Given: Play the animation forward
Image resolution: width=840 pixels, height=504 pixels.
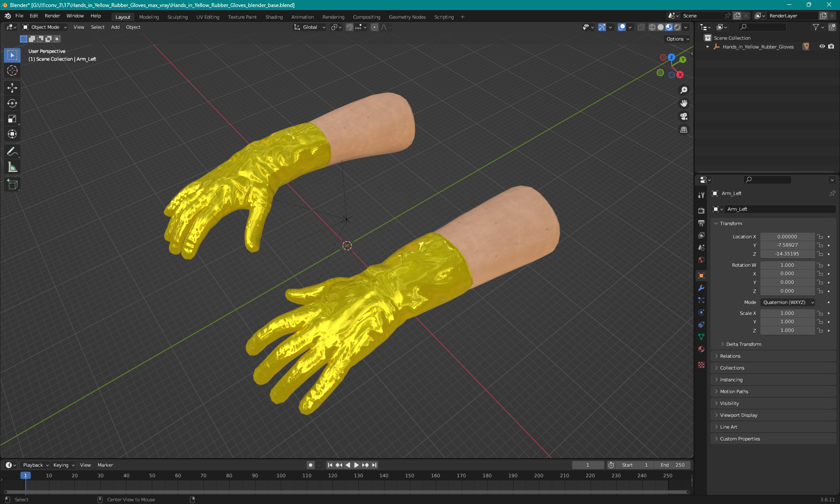Looking at the screenshot, I should click(357, 465).
